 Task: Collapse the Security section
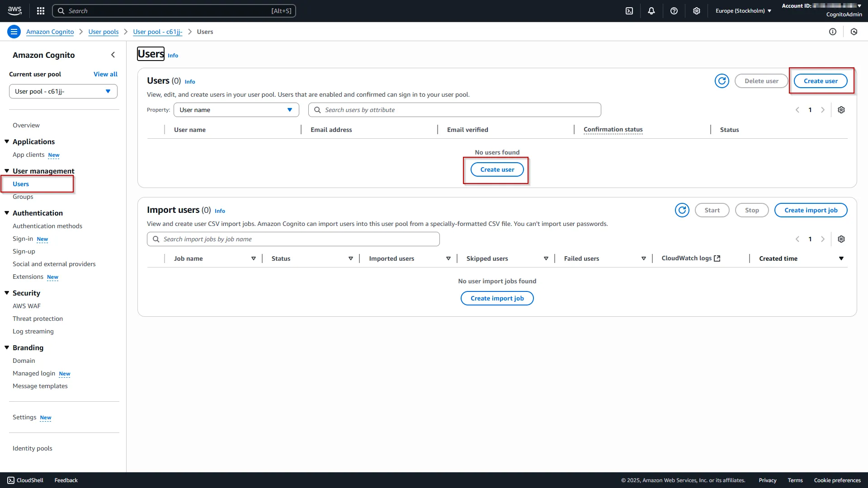[7, 293]
